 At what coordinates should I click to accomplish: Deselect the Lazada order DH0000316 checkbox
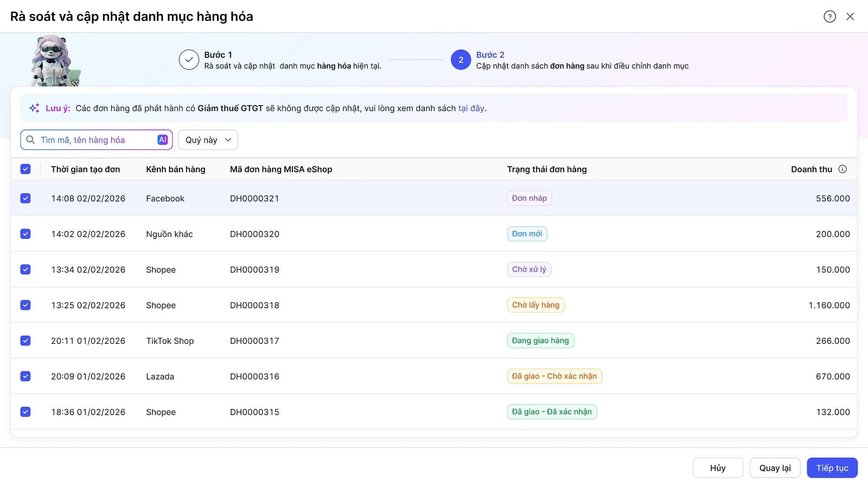pyautogui.click(x=26, y=376)
